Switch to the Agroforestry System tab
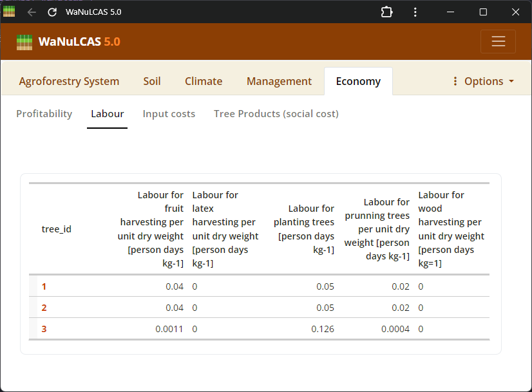Screen dimensions: 532x392 click(69, 81)
